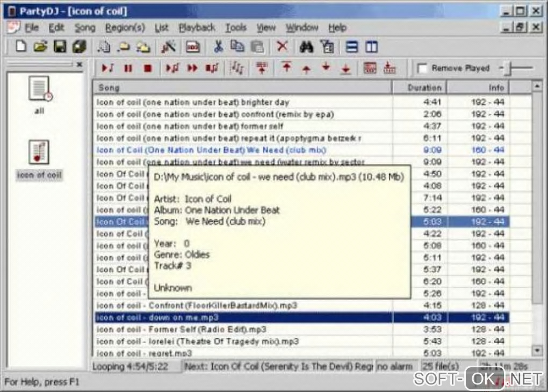Image resolution: width=548 pixels, height=392 pixels.
Task: Click the add folder icon
Action: point(124,47)
